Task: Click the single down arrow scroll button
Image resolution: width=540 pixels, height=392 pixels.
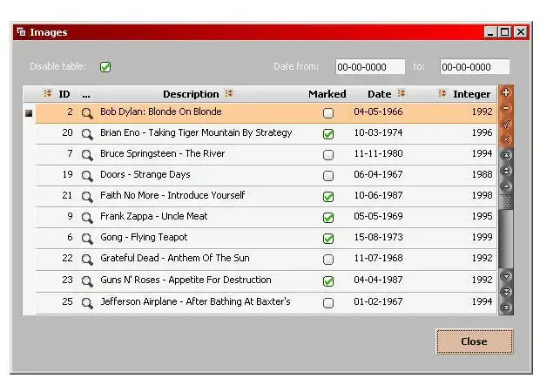Action: point(506,276)
